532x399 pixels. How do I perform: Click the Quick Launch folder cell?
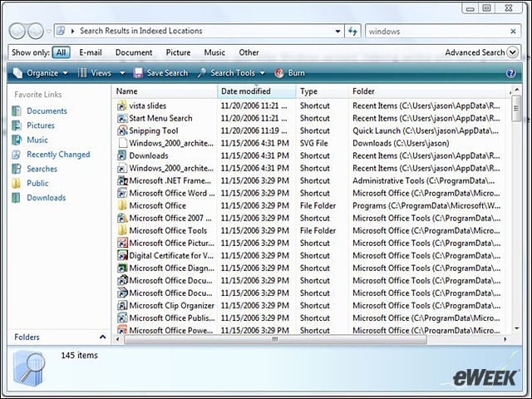click(426, 131)
